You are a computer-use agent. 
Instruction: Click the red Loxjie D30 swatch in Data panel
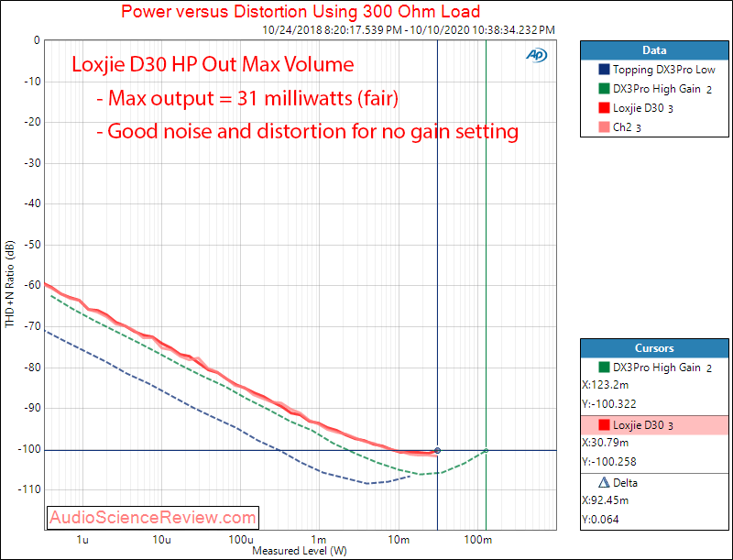604,108
